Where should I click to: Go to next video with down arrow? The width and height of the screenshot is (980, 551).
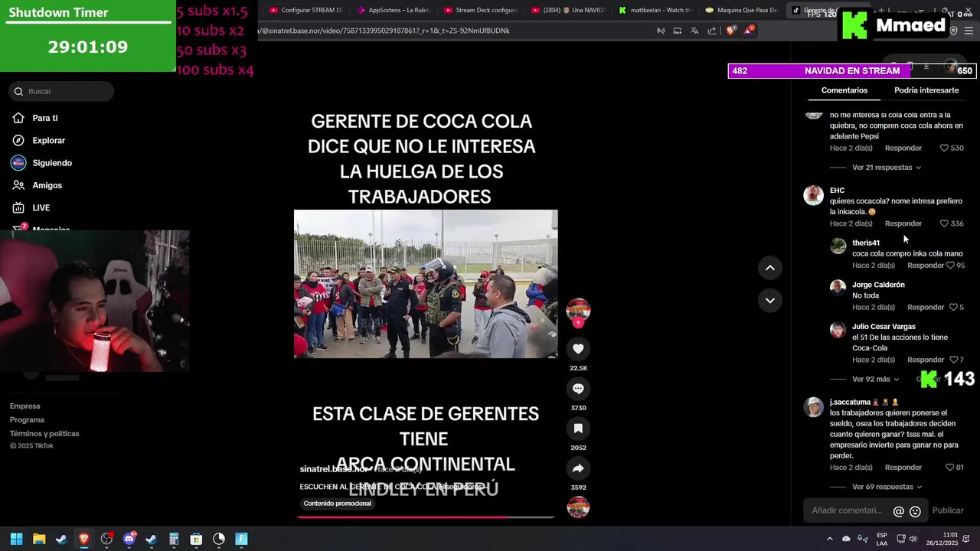[x=770, y=300]
